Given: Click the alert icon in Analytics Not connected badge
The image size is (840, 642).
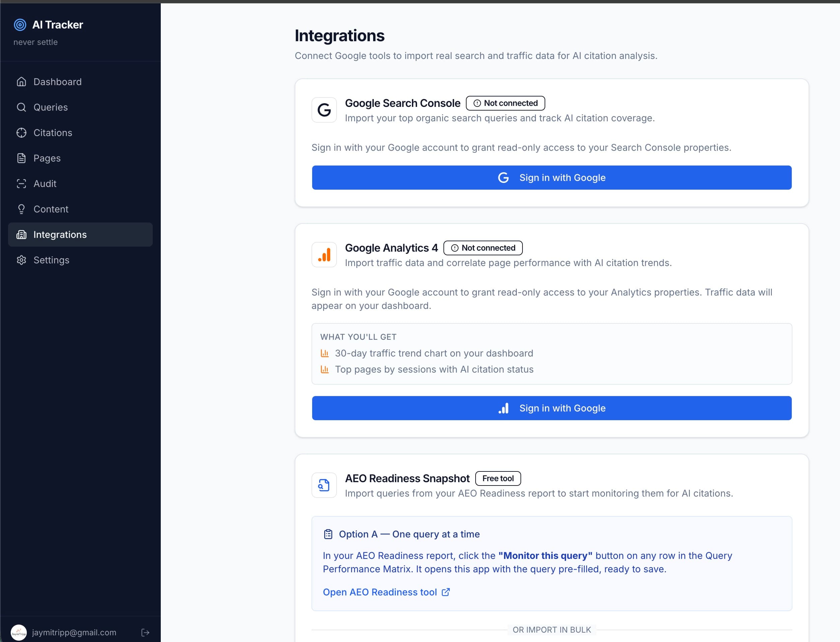Looking at the screenshot, I should [x=454, y=248].
